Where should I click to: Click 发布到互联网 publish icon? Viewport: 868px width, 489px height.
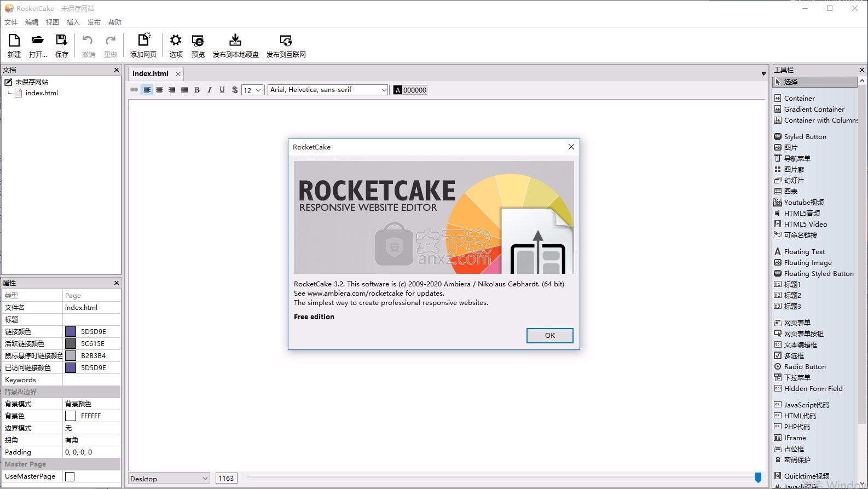(x=286, y=45)
